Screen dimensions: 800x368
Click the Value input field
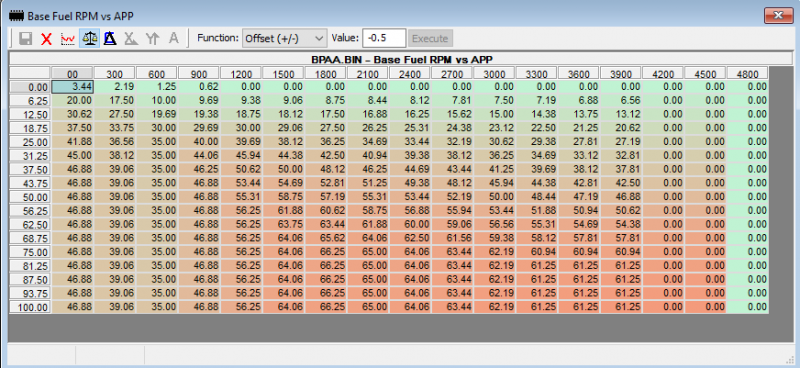click(x=384, y=38)
